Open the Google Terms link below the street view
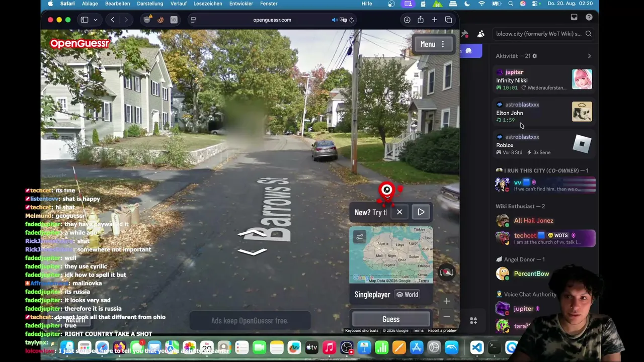This screenshot has height=362, width=644. 418,330
